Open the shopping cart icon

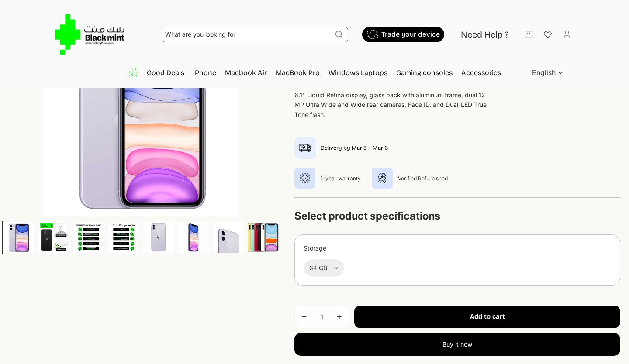[529, 34]
